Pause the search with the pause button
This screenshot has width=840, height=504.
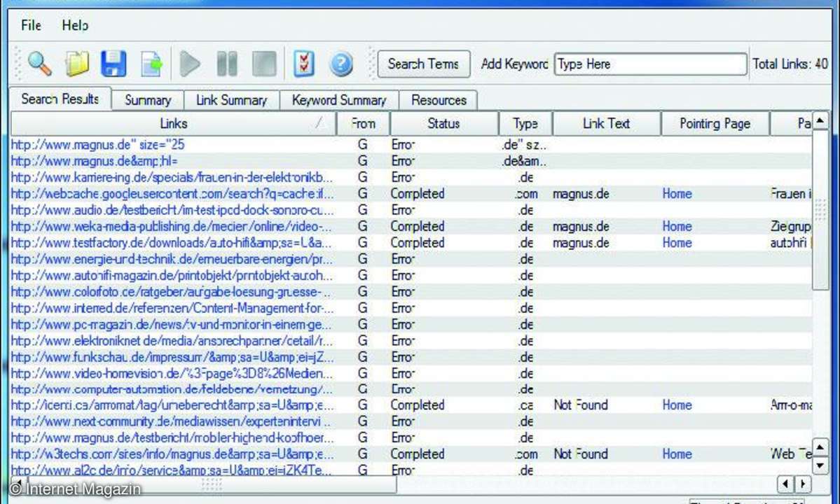[x=227, y=64]
